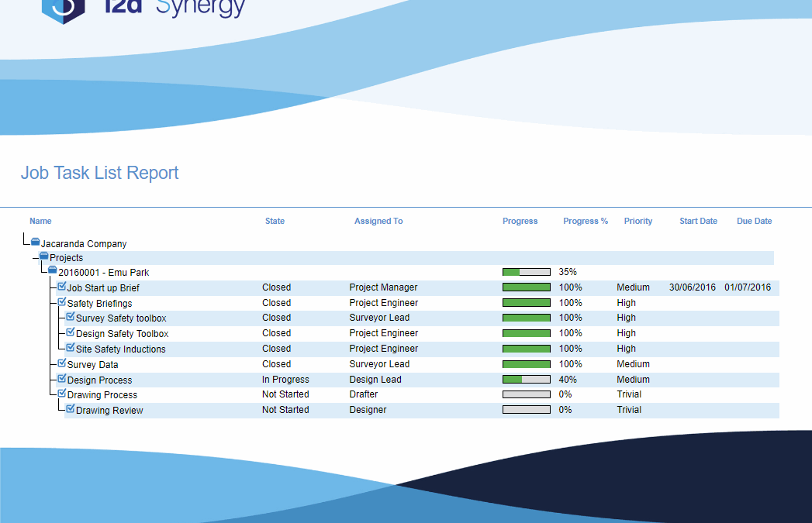
Task: Click the Survey Data full progress bar
Action: tap(526, 364)
